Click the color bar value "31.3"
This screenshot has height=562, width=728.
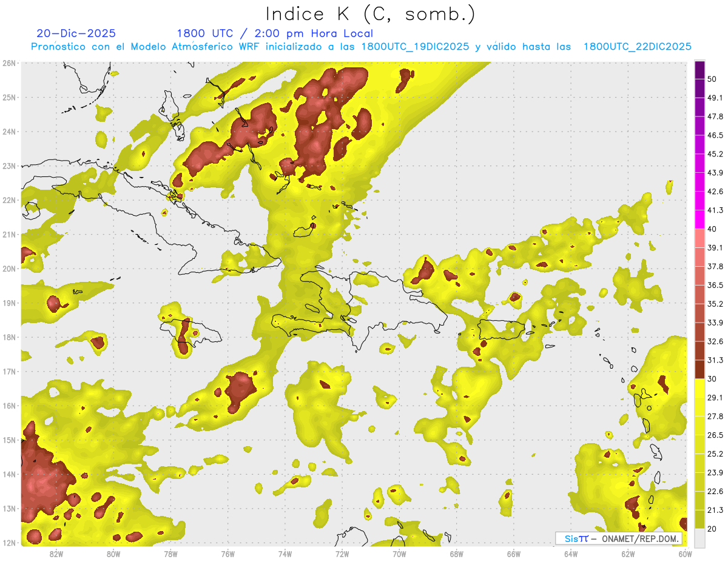pyautogui.click(x=715, y=360)
